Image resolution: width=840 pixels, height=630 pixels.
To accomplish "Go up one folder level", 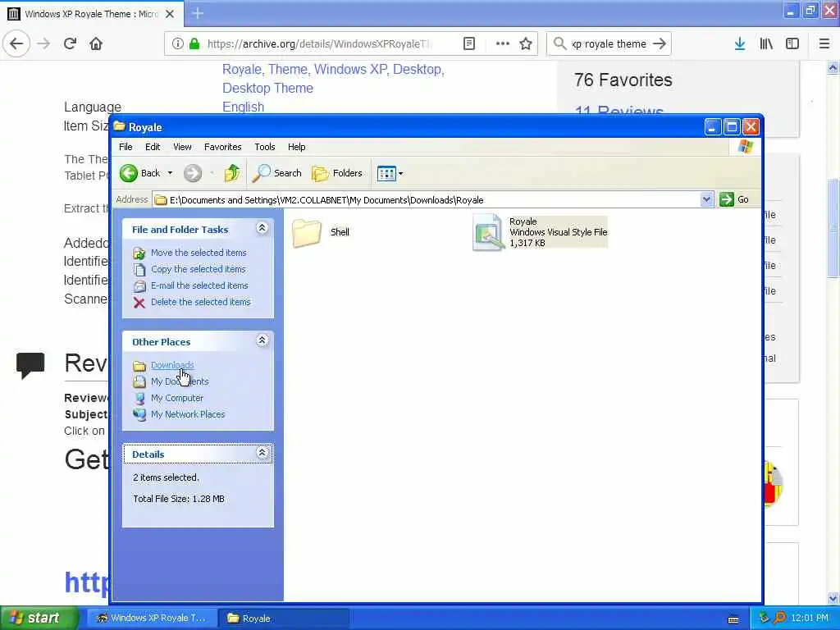I will [232, 173].
